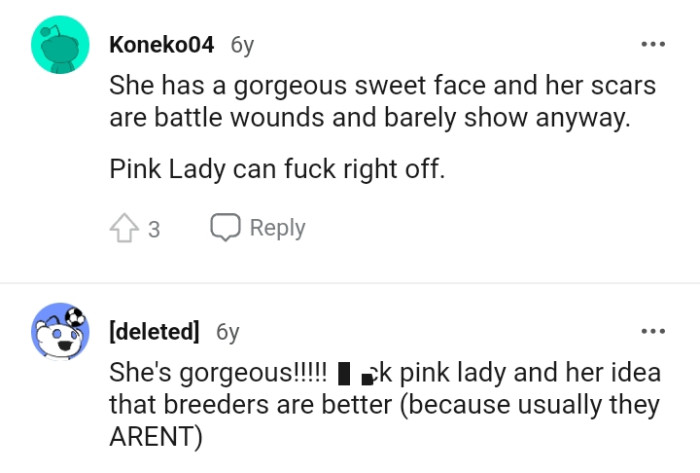Click the "She's gorgeous!!!!!" text
Viewport: 700px width, 473px height.
(x=218, y=373)
